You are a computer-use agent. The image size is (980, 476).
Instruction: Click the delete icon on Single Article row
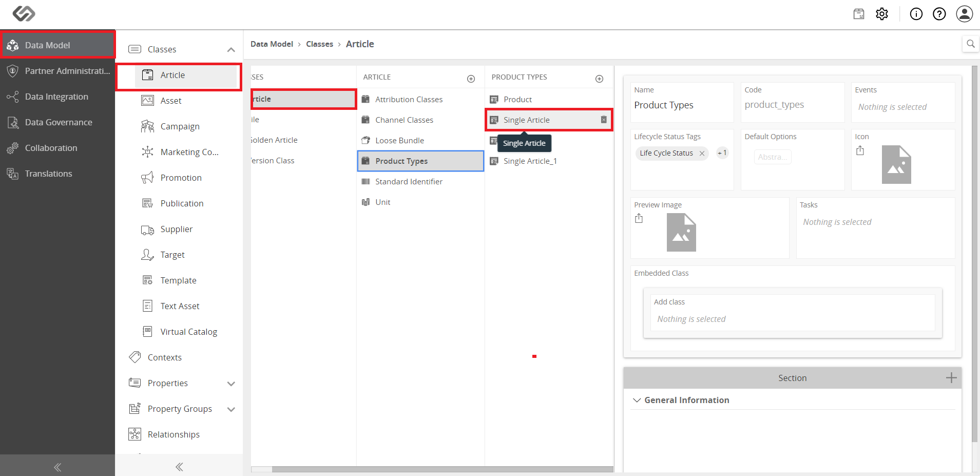pos(604,120)
